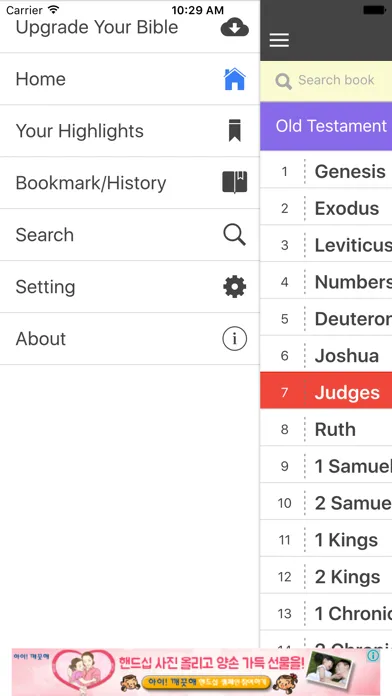Tap the cloud download icon
Image resolution: width=392 pixels, height=696 pixels.
coord(234,27)
